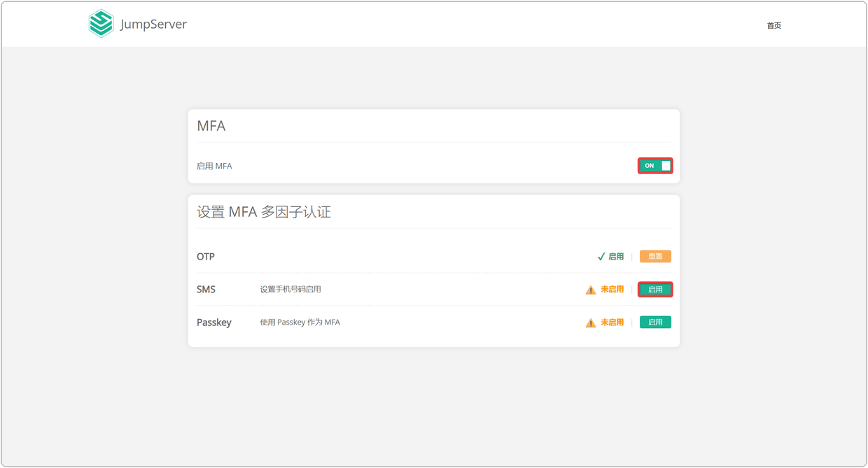Click the JumpServer logo icon
The image size is (868, 468).
(x=101, y=24)
